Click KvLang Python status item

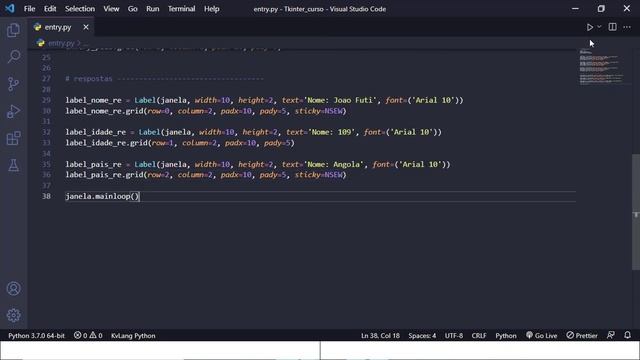coord(133,336)
